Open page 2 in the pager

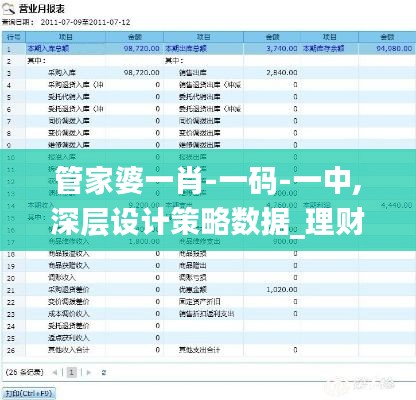pos(104,372)
